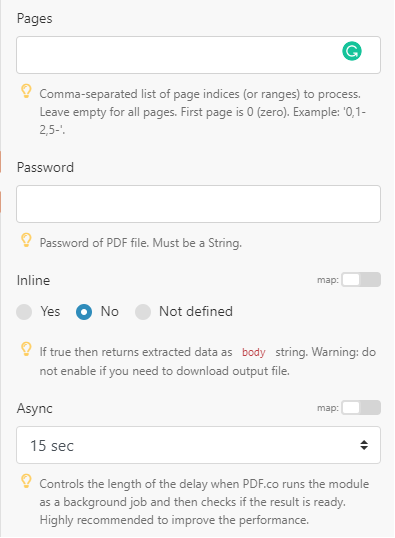395x538 pixels.
Task: Focus the Pages input field
Action: click(x=198, y=55)
